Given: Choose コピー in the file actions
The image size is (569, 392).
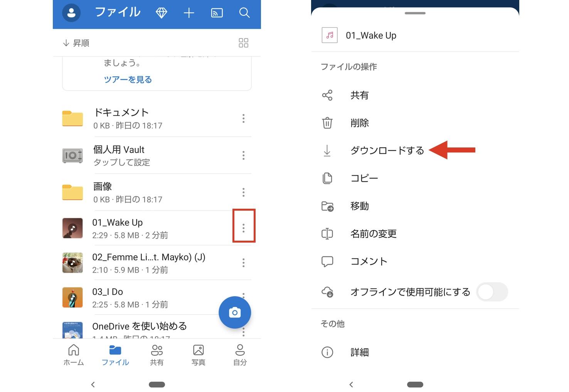Looking at the screenshot, I should [415, 178].
